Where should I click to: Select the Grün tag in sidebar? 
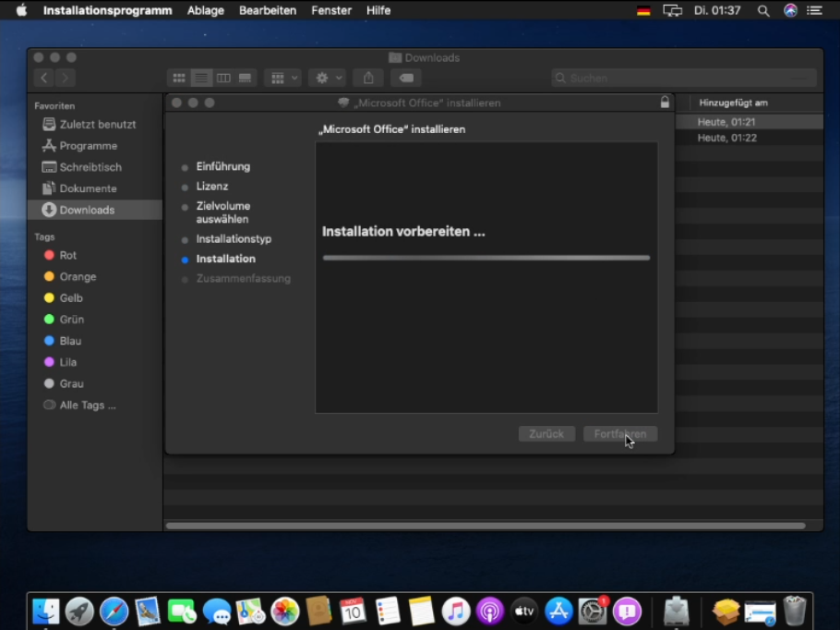71,320
